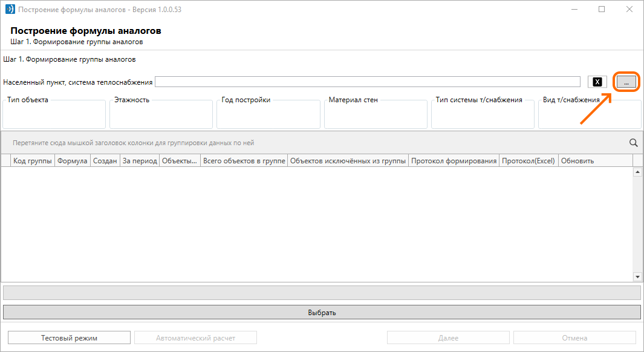
Task: Maximize the window
Action: tap(602, 9)
